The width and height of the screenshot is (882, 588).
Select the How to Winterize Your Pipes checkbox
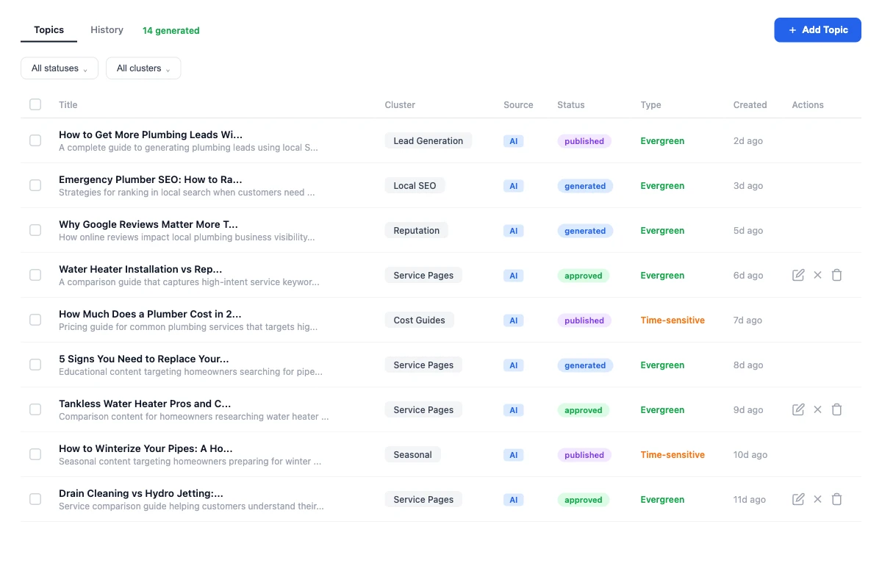(x=35, y=454)
